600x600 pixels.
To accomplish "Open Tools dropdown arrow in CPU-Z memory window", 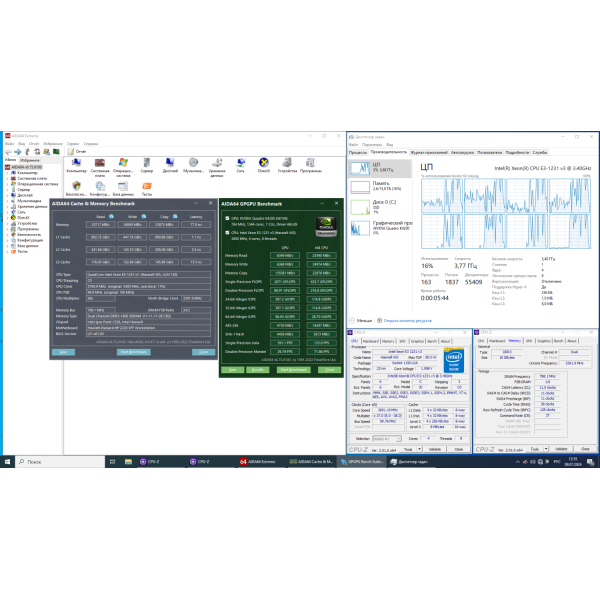I will tap(546, 449).
